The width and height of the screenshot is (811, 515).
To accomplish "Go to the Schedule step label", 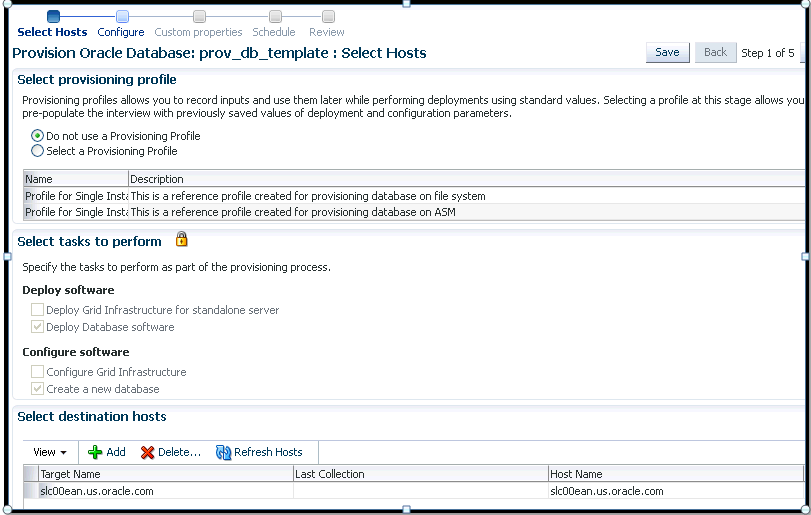I will coord(274,32).
